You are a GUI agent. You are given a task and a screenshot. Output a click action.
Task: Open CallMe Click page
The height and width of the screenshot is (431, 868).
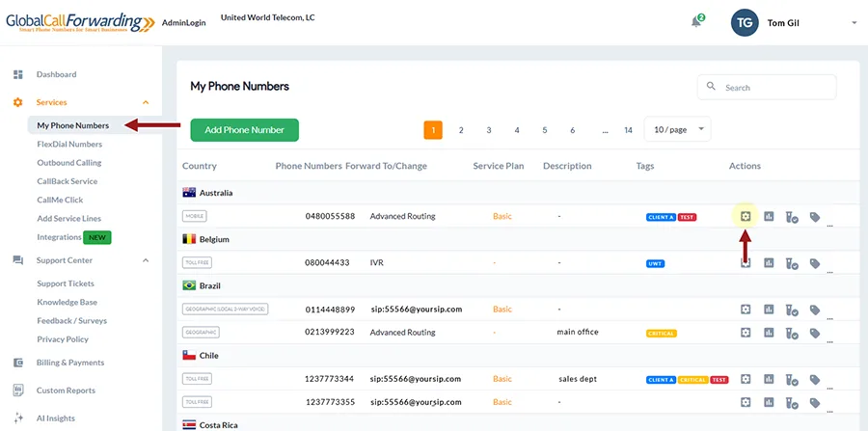pos(60,200)
